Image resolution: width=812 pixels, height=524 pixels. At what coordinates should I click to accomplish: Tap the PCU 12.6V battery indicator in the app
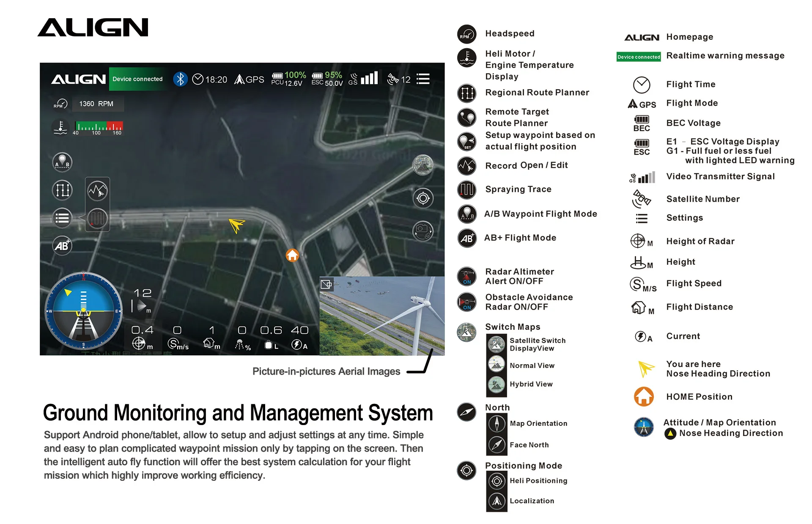[288, 79]
